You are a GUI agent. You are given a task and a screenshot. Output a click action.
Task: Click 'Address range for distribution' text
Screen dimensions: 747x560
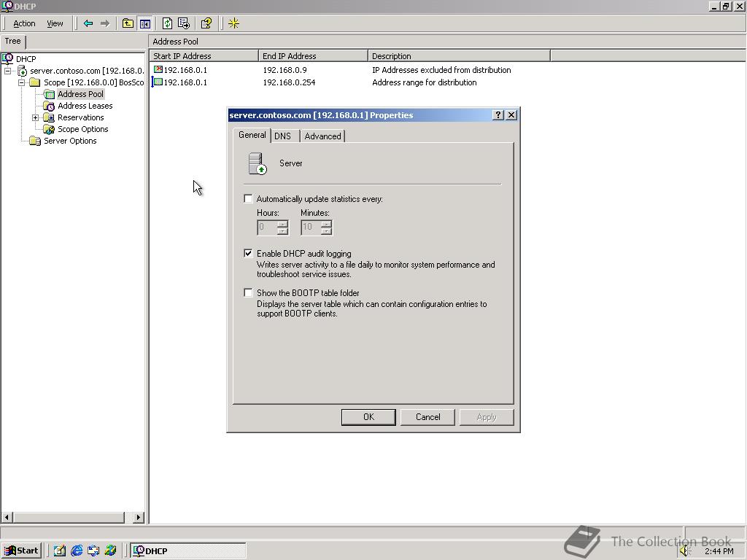click(x=424, y=82)
